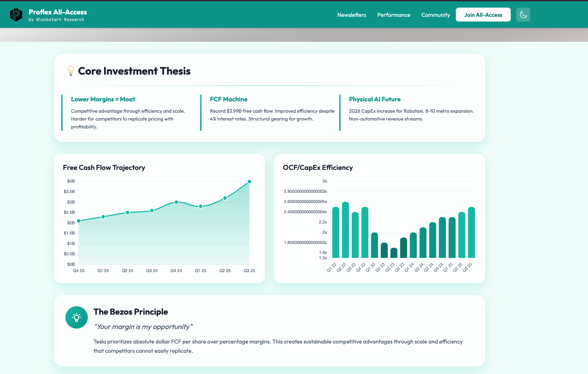Click the Q3 23 bar in OCF/CapEx chart
The height and width of the screenshot is (374, 588).
pos(394,253)
